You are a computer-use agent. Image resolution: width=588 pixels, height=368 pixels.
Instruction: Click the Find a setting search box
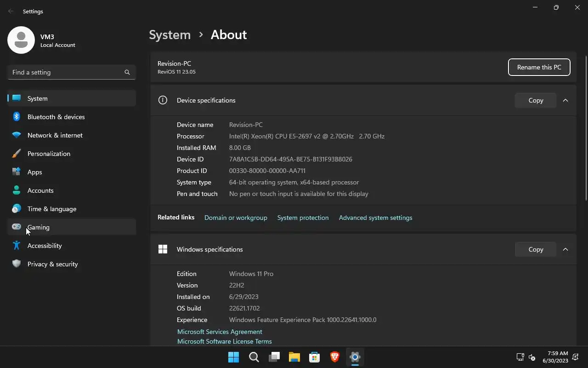(x=72, y=72)
